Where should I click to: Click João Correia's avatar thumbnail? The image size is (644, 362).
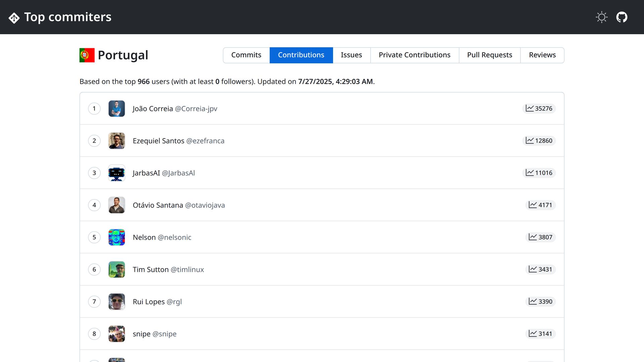[x=116, y=109]
